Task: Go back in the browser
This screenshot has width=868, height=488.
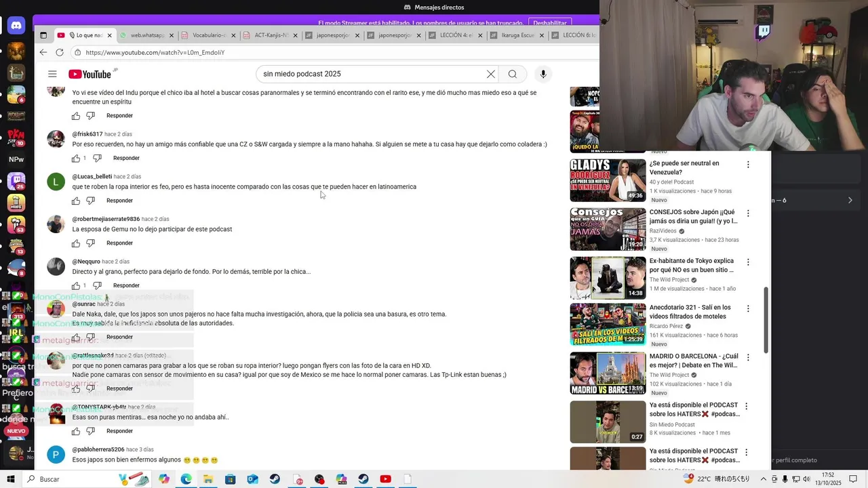Action: tap(43, 52)
